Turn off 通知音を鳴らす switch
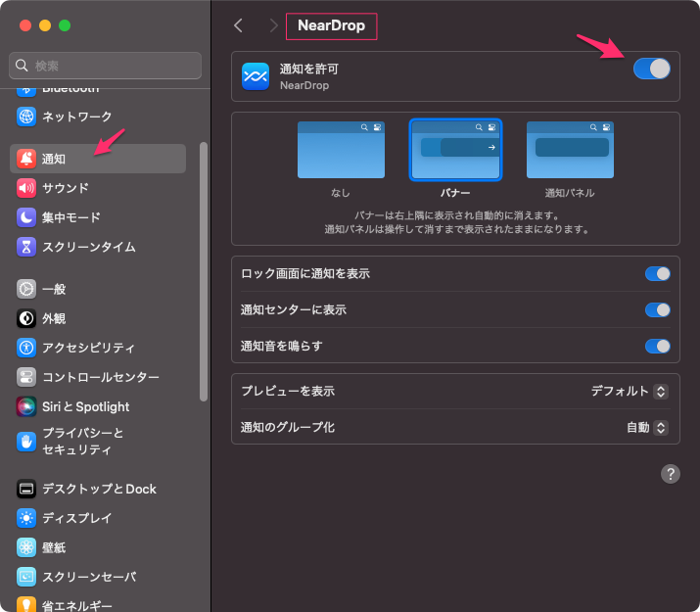The width and height of the screenshot is (700, 612). [x=657, y=346]
